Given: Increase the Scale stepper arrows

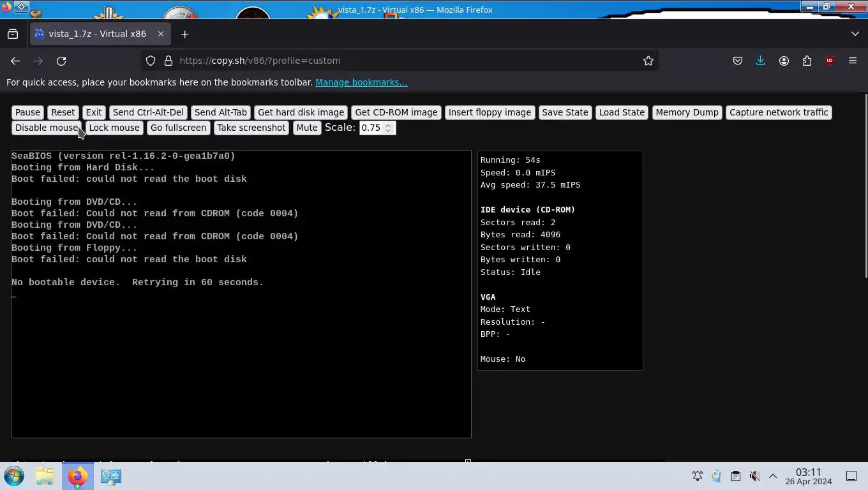Looking at the screenshot, I should (x=388, y=125).
